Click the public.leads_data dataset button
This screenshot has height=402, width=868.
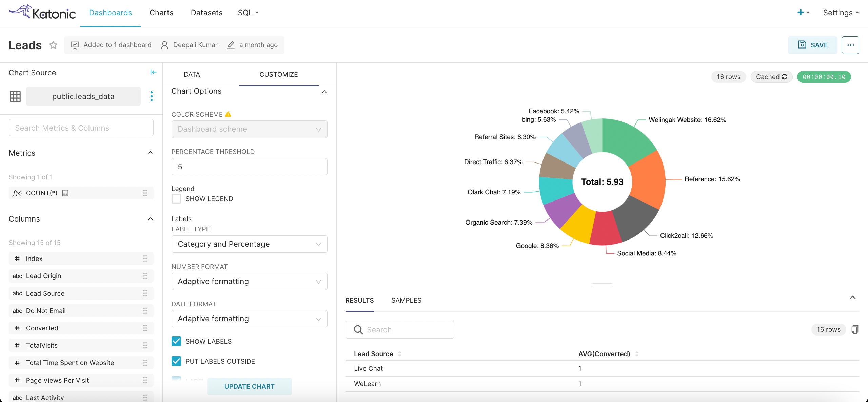83,96
